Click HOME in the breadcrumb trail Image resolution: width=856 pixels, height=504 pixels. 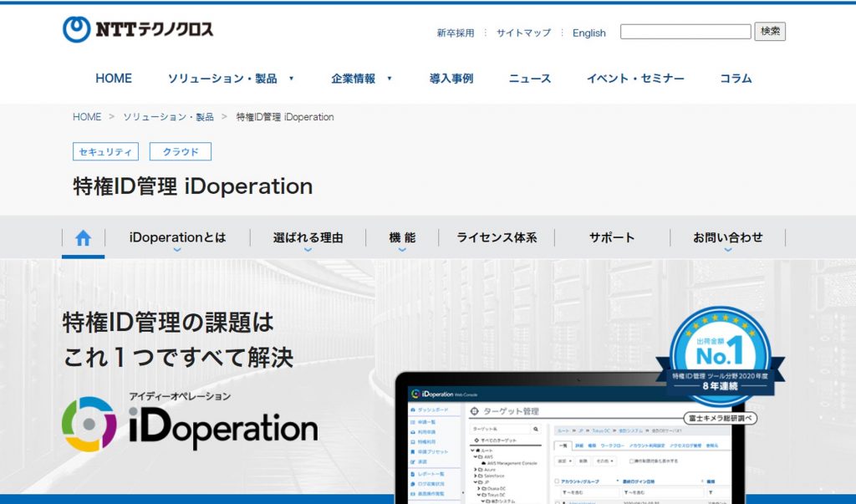click(x=87, y=117)
